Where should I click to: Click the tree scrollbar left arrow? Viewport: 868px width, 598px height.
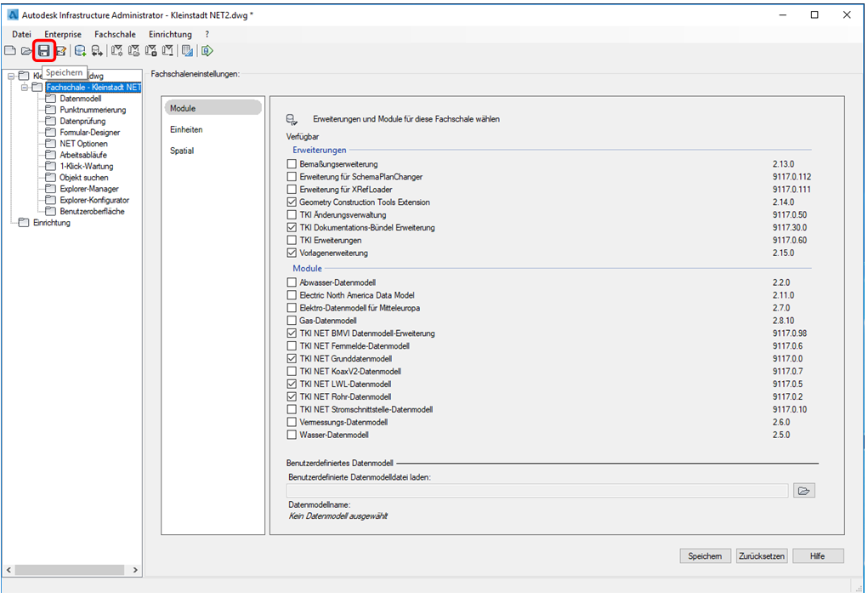click(9, 570)
